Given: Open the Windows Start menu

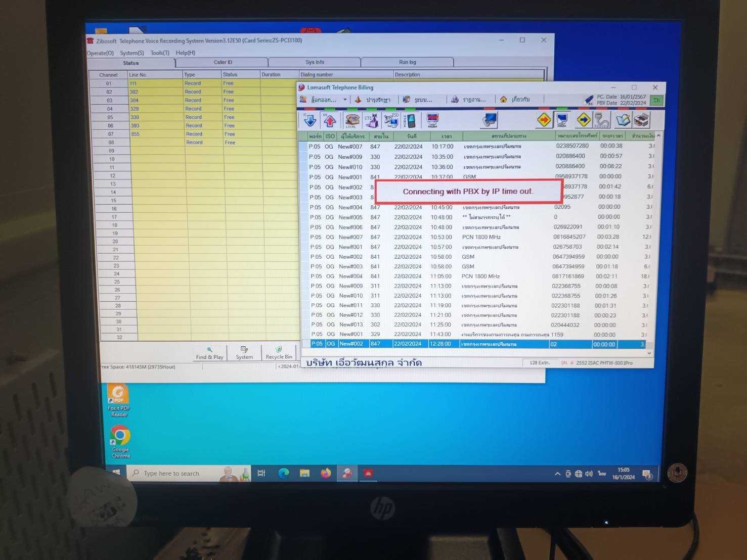Looking at the screenshot, I should [x=116, y=473].
